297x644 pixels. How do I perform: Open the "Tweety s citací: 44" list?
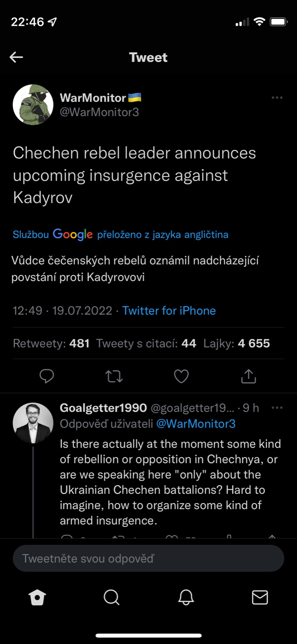point(146,343)
